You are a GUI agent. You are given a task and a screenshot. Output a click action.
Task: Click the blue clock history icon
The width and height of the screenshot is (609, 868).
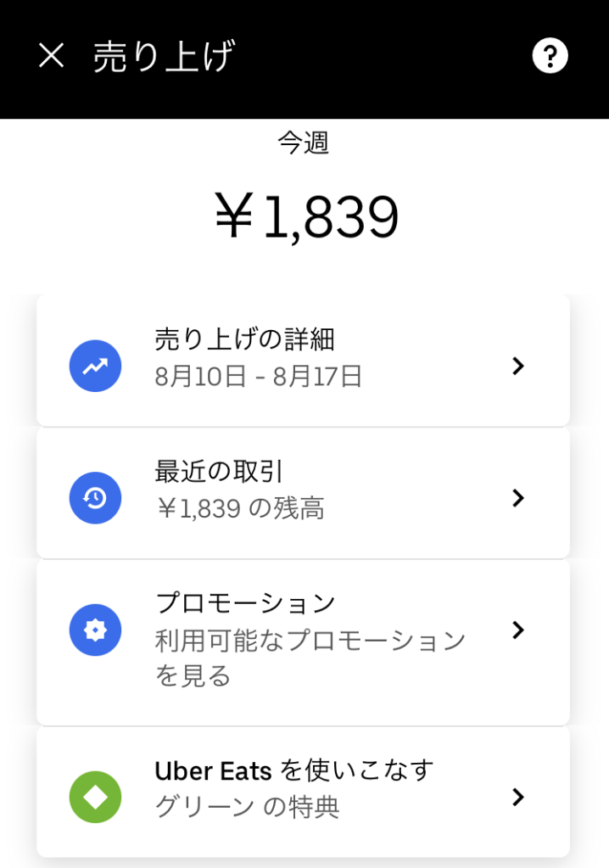[95, 498]
